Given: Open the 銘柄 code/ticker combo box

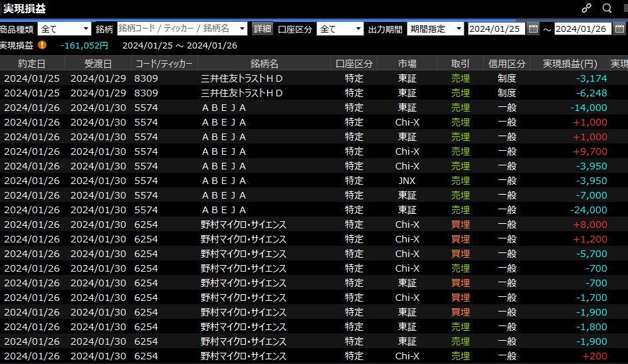Looking at the screenshot, I should (x=182, y=29).
